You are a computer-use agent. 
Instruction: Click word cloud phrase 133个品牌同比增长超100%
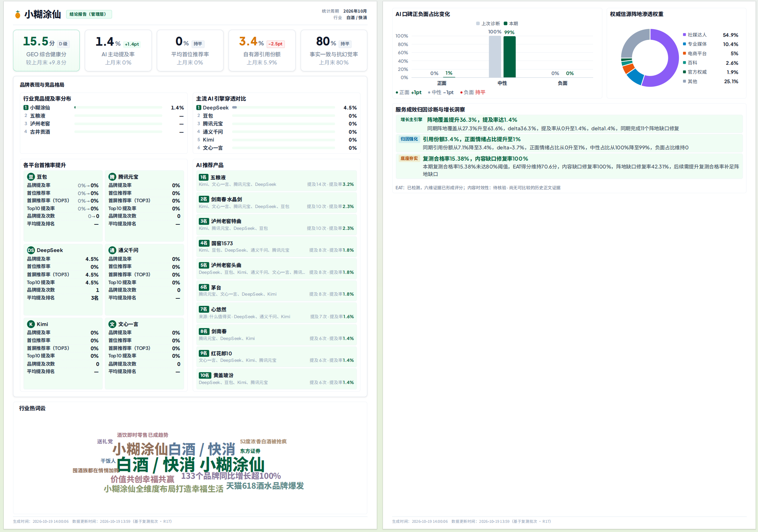[x=231, y=476]
